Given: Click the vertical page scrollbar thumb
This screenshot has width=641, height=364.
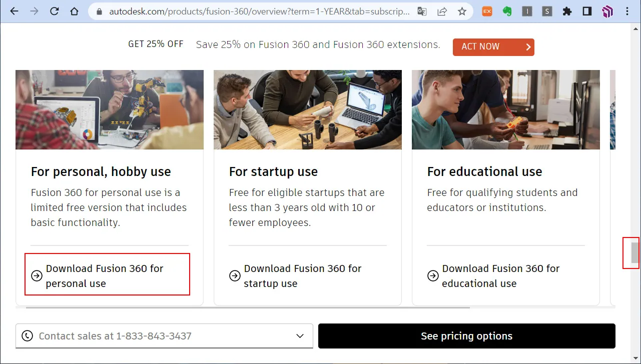Looking at the screenshot, I should click(635, 252).
